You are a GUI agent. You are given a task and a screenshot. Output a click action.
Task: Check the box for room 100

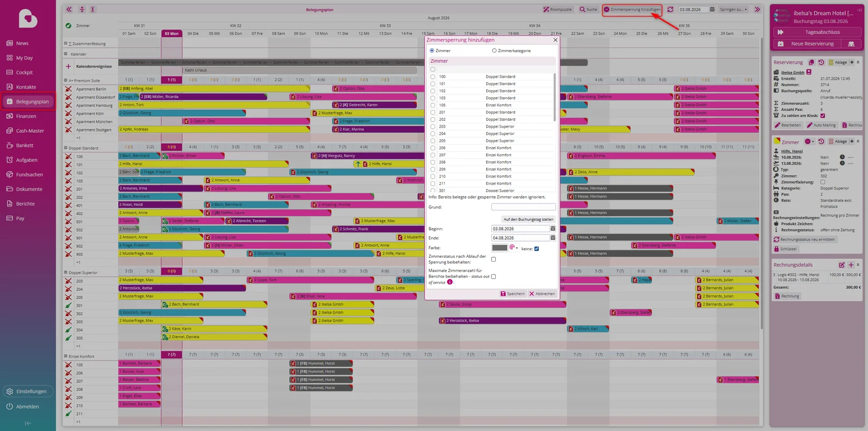433,77
